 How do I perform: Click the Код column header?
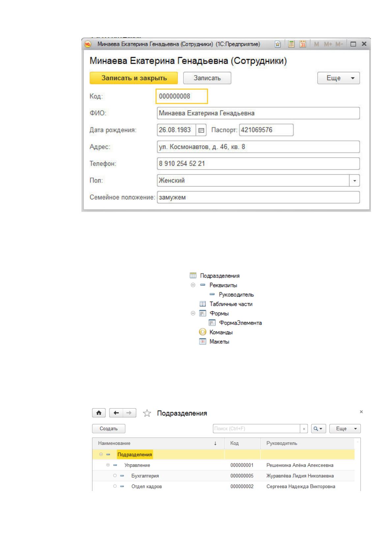pyautogui.click(x=242, y=443)
